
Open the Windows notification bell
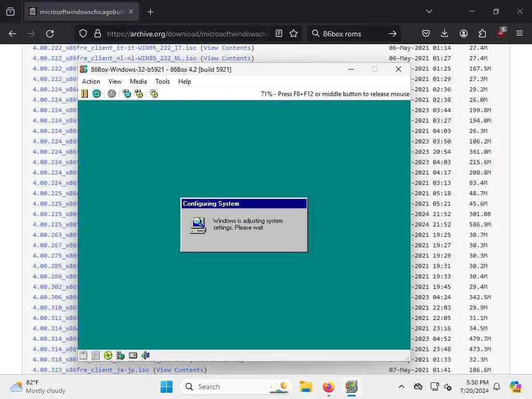[x=497, y=387]
